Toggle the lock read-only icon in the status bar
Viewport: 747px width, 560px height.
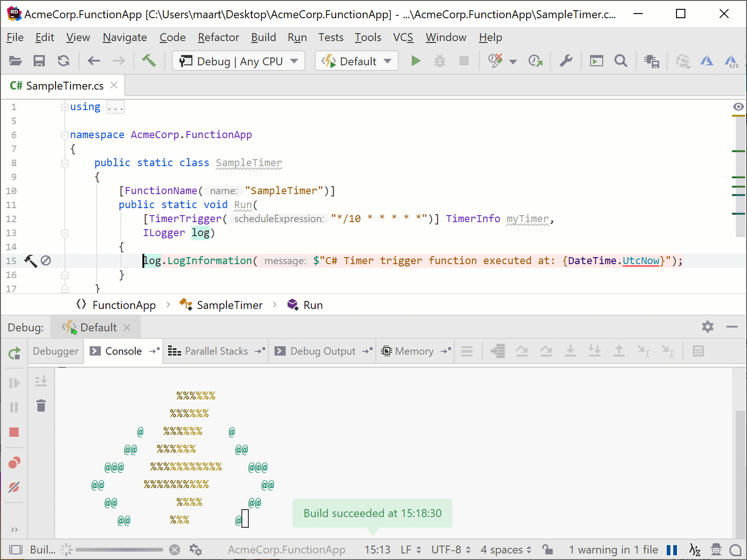(x=547, y=550)
